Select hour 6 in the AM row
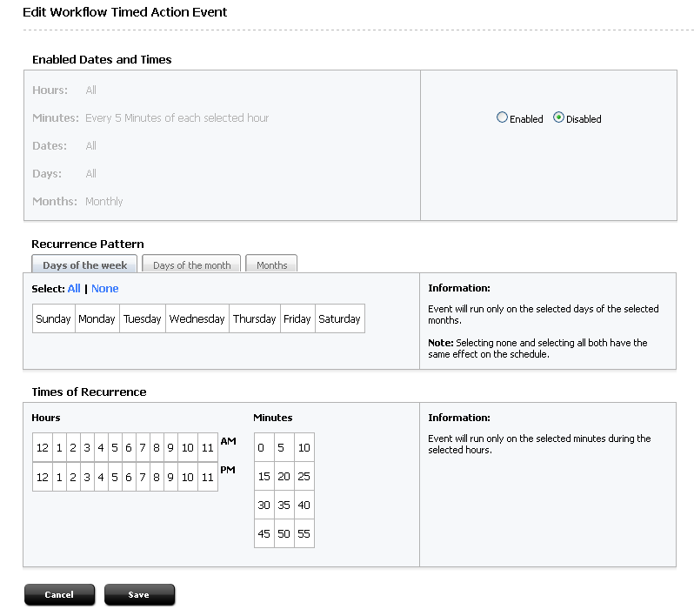The height and width of the screenshot is (616, 694). tap(129, 448)
